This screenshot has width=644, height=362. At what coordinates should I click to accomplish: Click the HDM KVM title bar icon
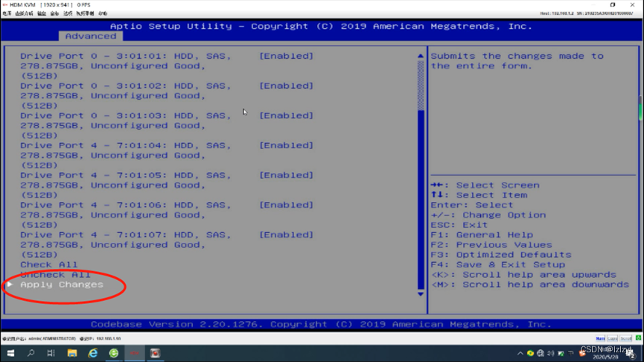pyautogui.click(x=5, y=4)
